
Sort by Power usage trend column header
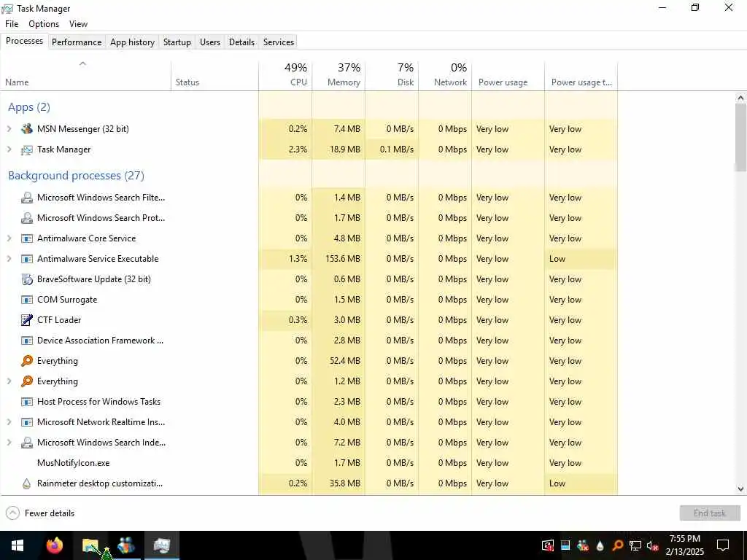click(x=581, y=75)
